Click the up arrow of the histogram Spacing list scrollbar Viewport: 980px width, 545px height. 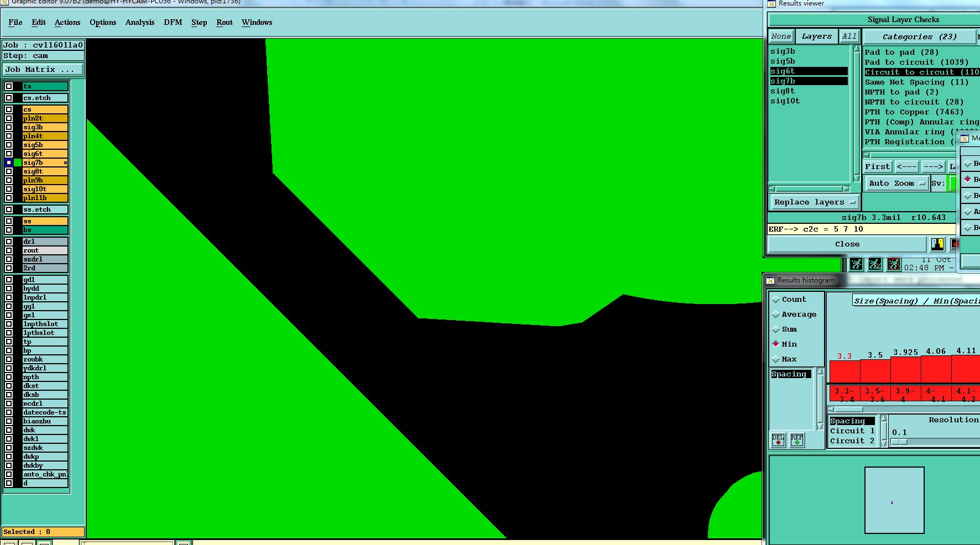[820, 372]
